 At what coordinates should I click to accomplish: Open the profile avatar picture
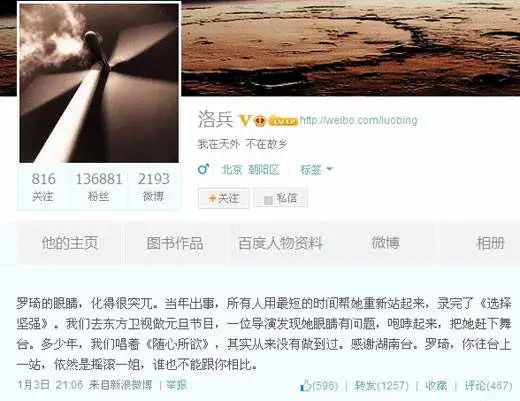[99, 83]
